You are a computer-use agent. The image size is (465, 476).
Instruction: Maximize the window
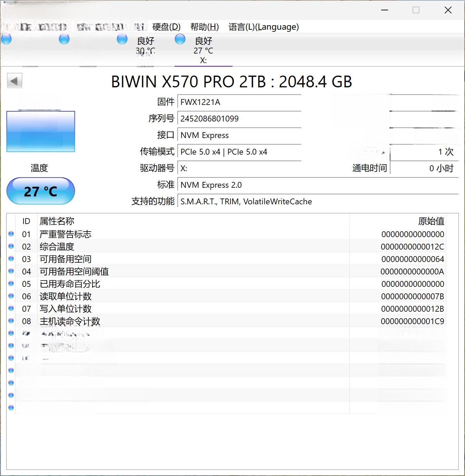tap(416, 10)
